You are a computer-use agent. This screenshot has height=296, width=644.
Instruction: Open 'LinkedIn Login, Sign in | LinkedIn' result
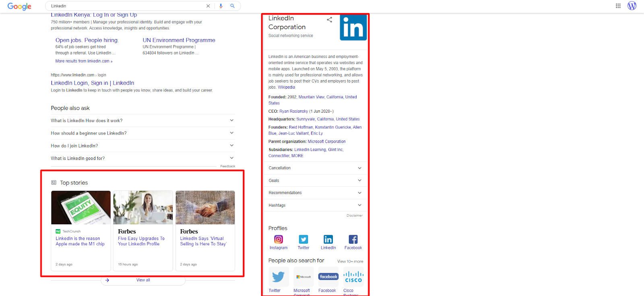pos(93,83)
